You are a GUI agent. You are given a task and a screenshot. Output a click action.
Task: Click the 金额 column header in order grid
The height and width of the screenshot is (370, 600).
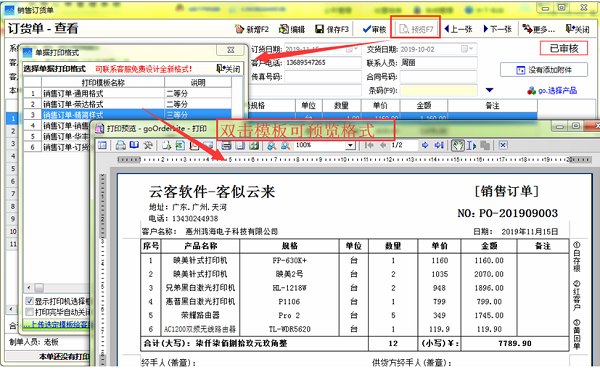click(424, 106)
